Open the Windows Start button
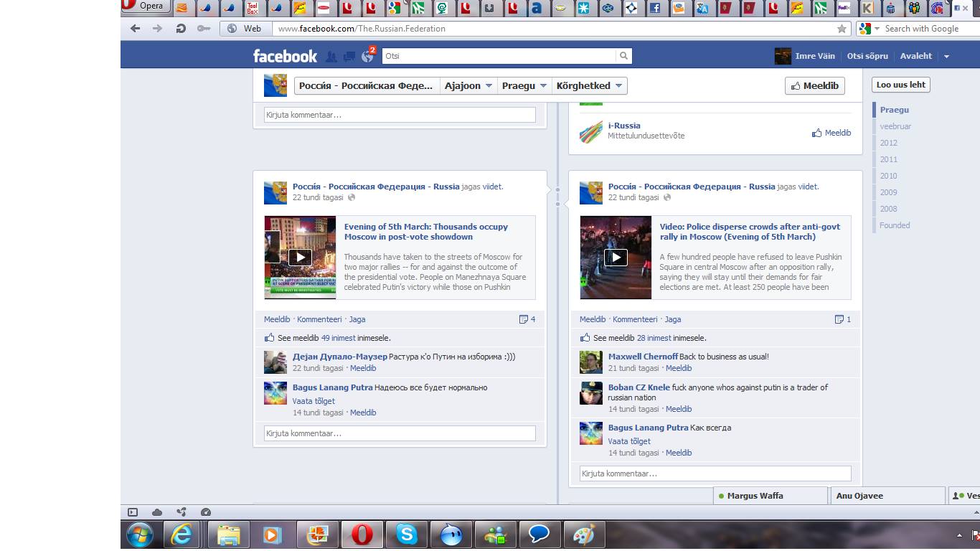Image resolution: width=980 pixels, height=551 pixels. point(140,535)
